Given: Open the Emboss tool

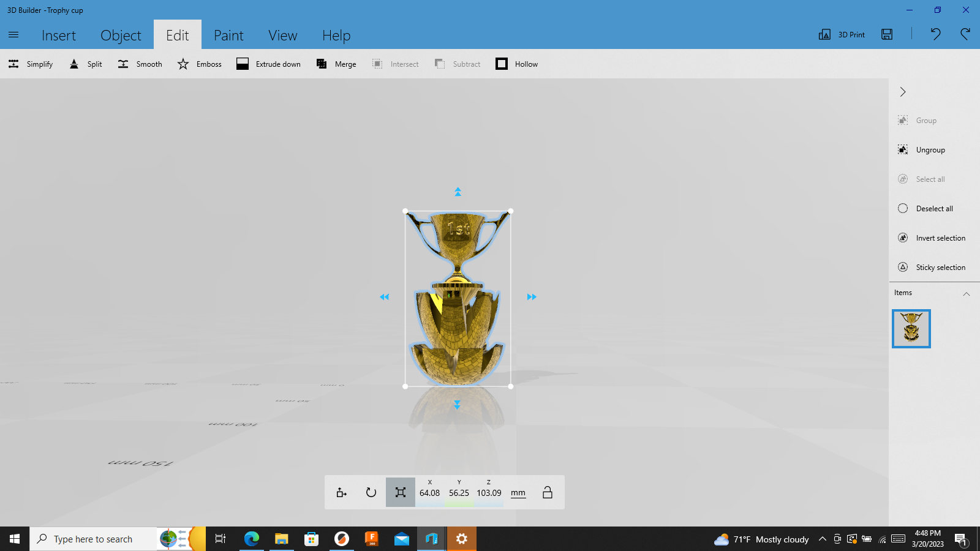Looking at the screenshot, I should tap(199, 64).
